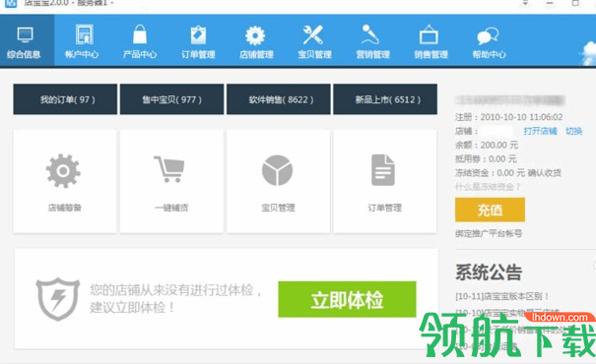Follow the 打开店铺 link
This screenshot has height=364, width=596.
click(540, 131)
